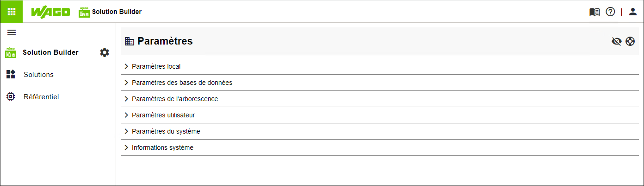Open the documentation book icon

(594, 12)
